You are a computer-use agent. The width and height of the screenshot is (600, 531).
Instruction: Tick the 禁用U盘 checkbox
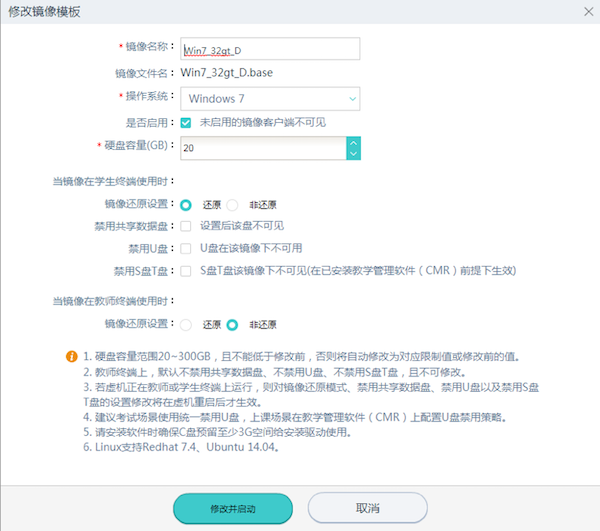point(186,248)
